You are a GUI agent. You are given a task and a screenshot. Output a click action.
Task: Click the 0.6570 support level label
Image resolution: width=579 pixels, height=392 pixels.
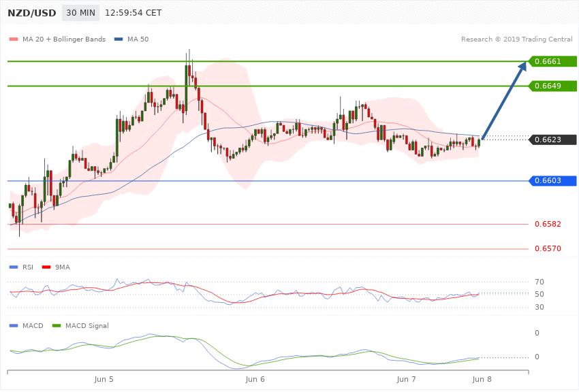point(548,248)
